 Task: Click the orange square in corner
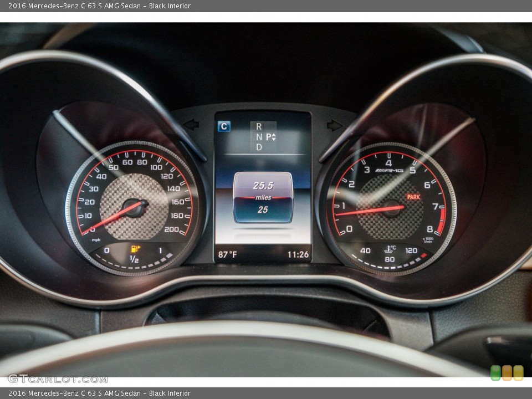tap(507, 373)
